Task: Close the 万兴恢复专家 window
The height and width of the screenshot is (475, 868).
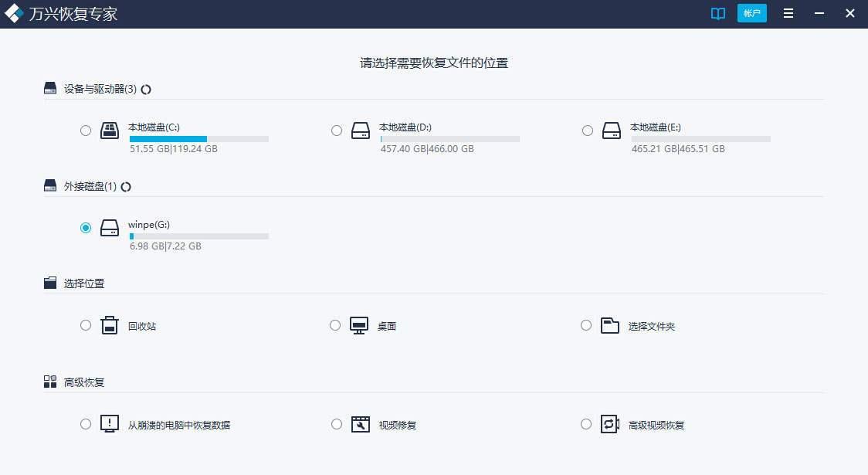Action: [x=849, y=13]
